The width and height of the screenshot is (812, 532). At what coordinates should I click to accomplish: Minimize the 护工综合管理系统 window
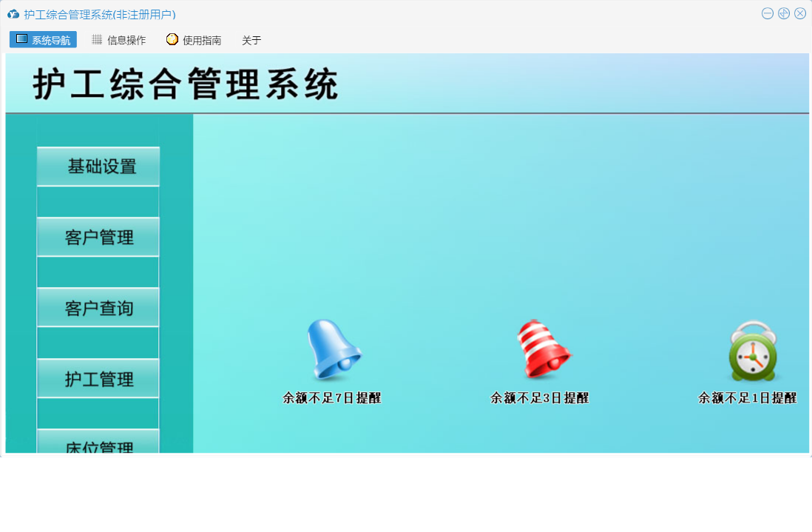click(x=768, y=13)
